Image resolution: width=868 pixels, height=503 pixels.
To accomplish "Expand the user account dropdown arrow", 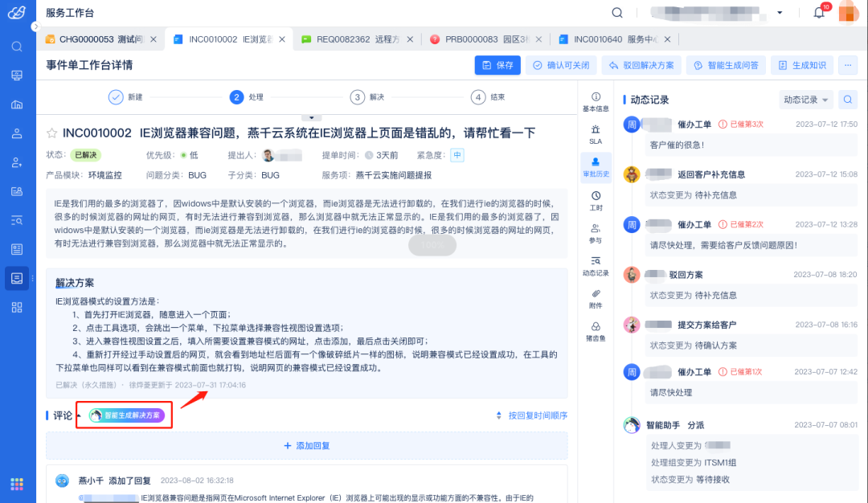I will point(780,13).
